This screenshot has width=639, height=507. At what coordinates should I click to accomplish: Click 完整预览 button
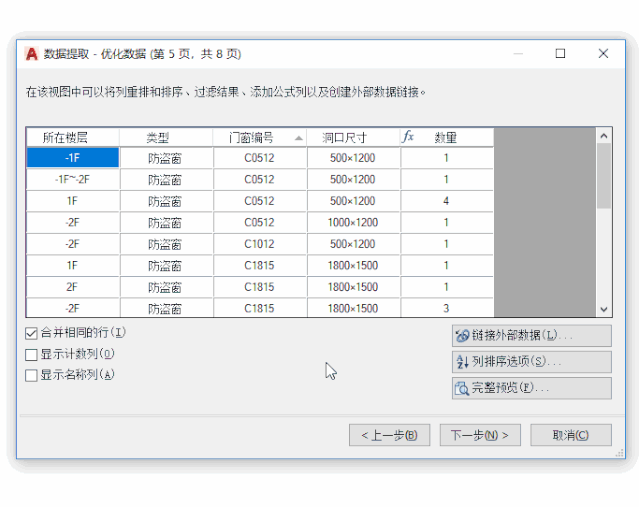[x=531, y=388]
